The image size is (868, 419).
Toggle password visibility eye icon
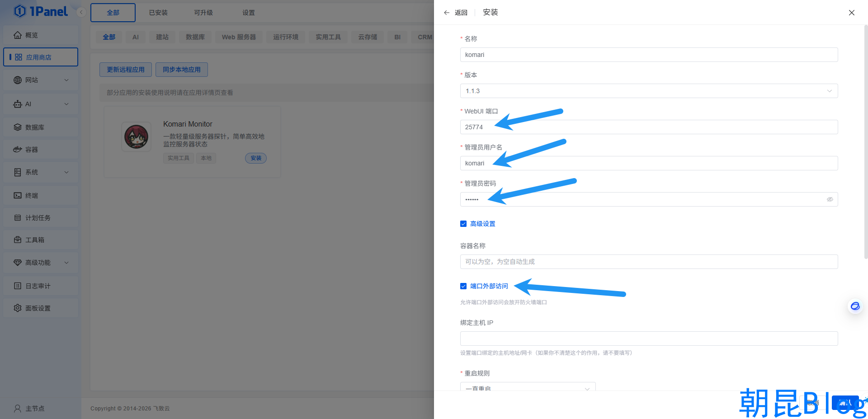pyautogui.click(x=830, y=199)
